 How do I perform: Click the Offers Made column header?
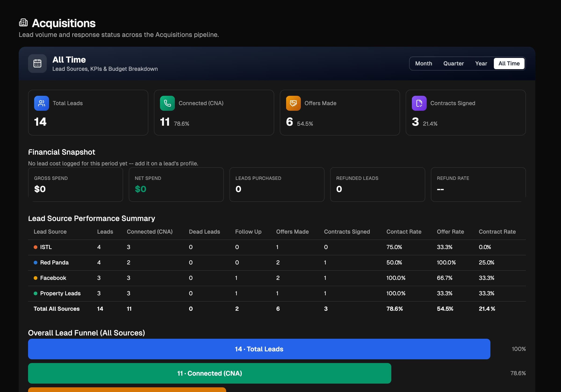pos(292,232)
